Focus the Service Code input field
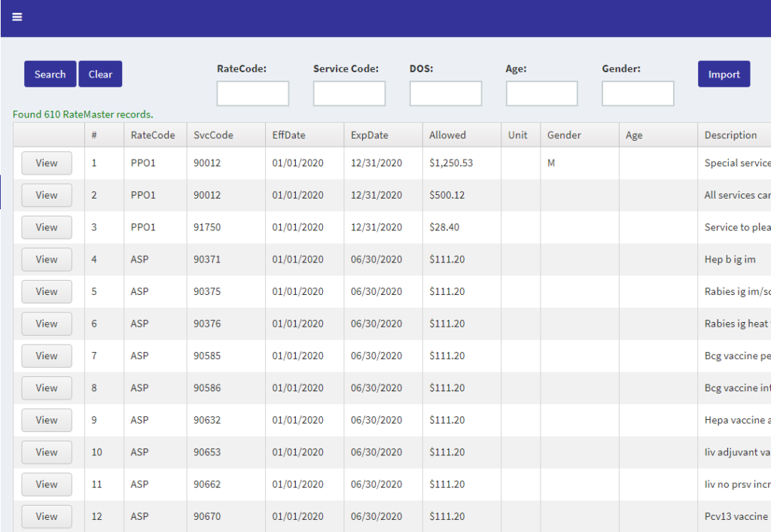This screenshot has height=532, width=771. click(x=349, y=94)
